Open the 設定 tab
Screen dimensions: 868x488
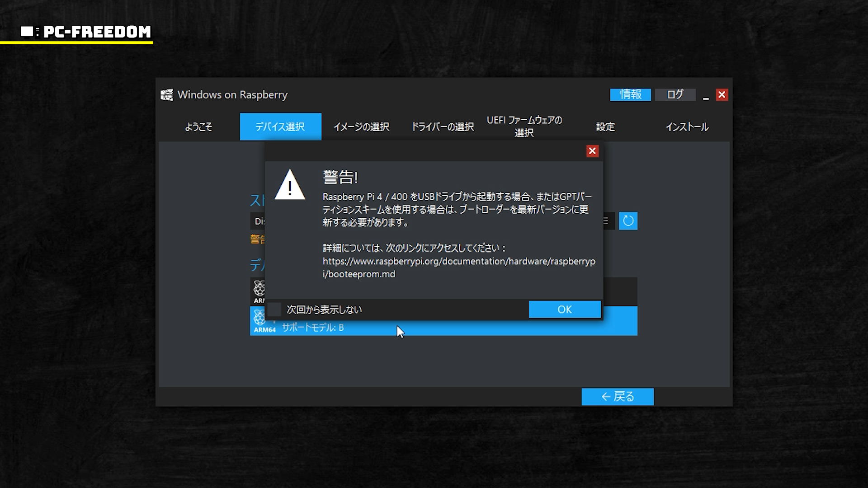[605, 127]
